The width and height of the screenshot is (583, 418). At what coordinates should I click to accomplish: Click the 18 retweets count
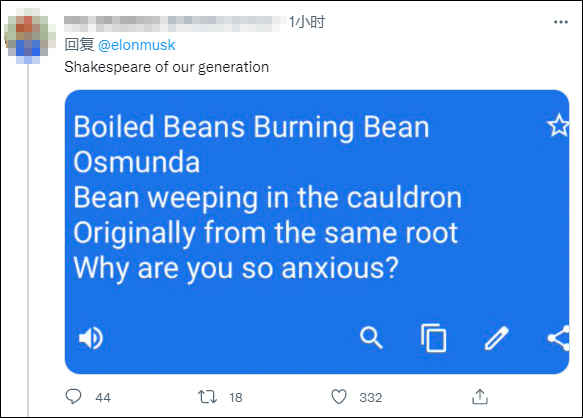tap(236, 398)
